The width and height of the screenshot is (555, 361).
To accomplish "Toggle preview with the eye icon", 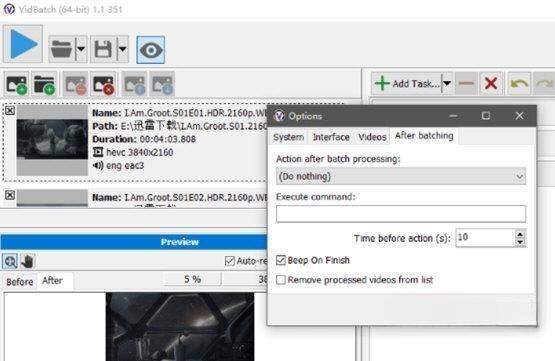I will 151,50.
